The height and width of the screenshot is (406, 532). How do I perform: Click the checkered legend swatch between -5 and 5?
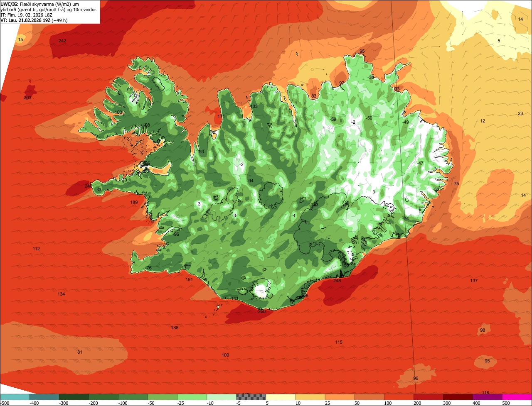click(251, 397)
